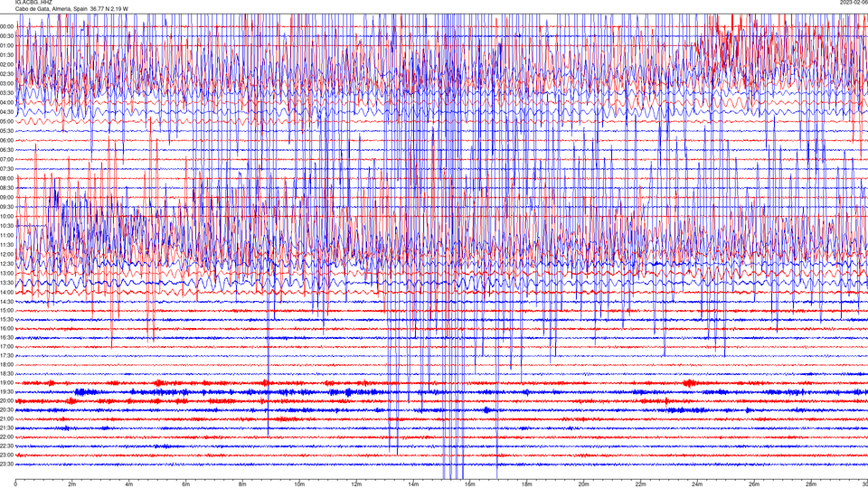Click the "00:30" row time label

click(6, 36)
